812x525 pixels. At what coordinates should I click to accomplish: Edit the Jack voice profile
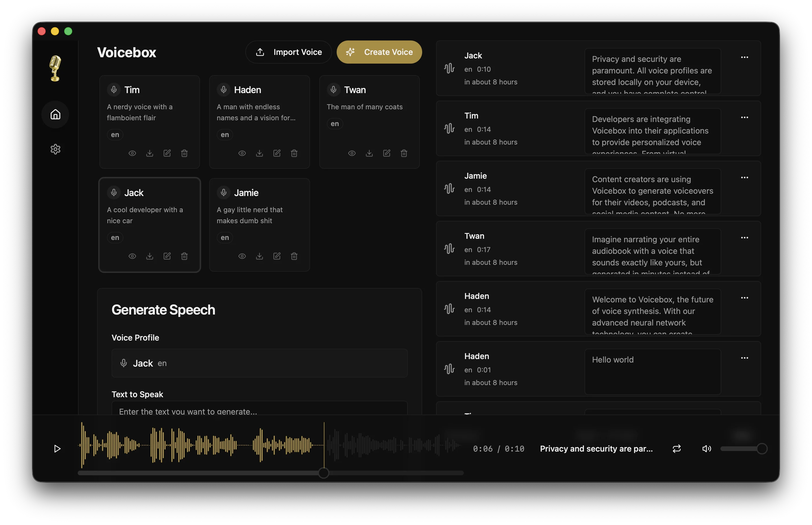pyautogui.click(x=167, y=256)
